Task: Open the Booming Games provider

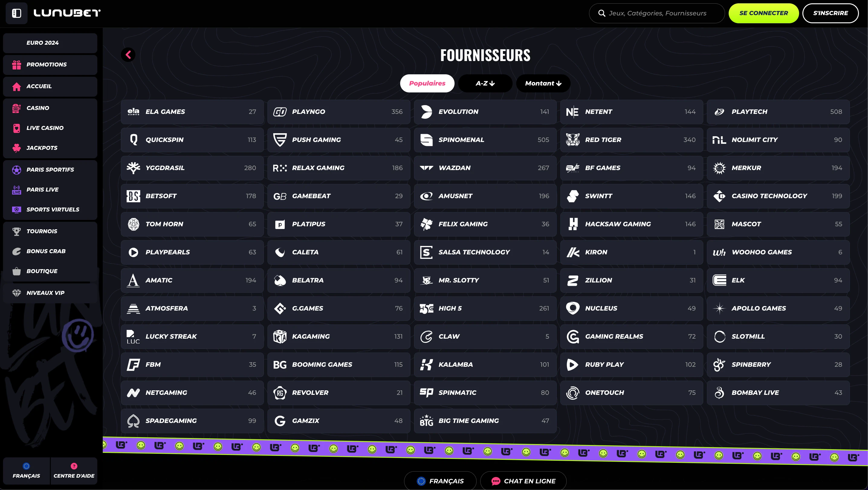Action: click(338, 364)
